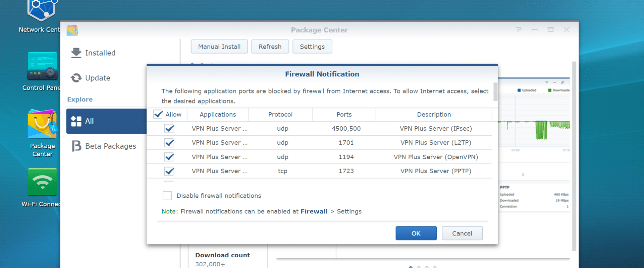Open the Wi-Fi Connect desktop icon
This screenshot has width=644, height=268.
[42, 182]
